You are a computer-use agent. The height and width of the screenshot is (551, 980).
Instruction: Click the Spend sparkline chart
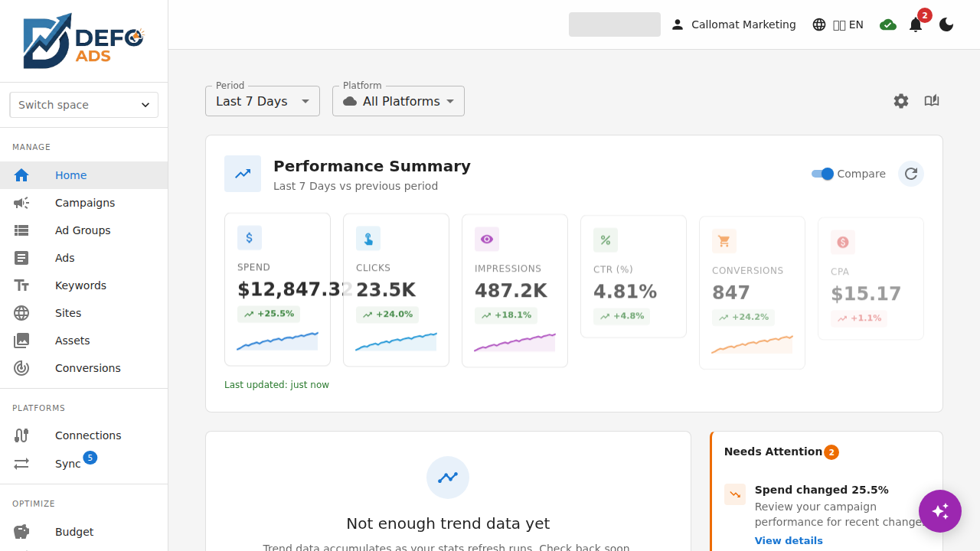277,341
